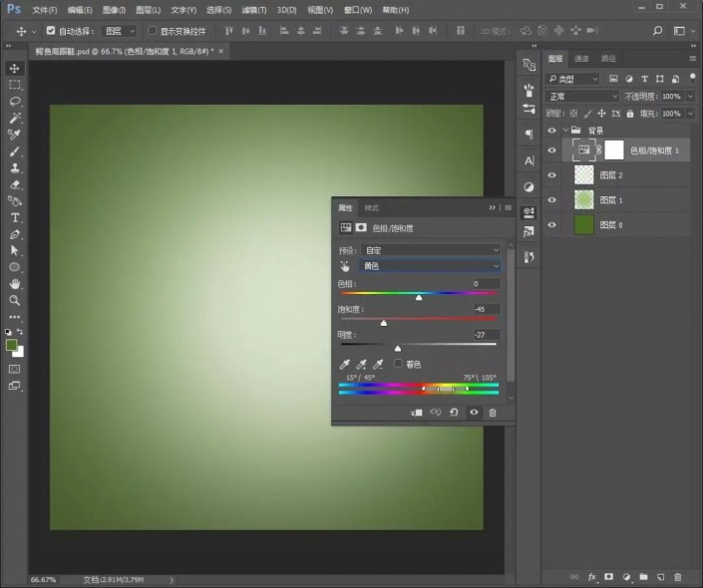
Task: Open the opacity dropdown arrow
Action: click(x=690, y=97)
